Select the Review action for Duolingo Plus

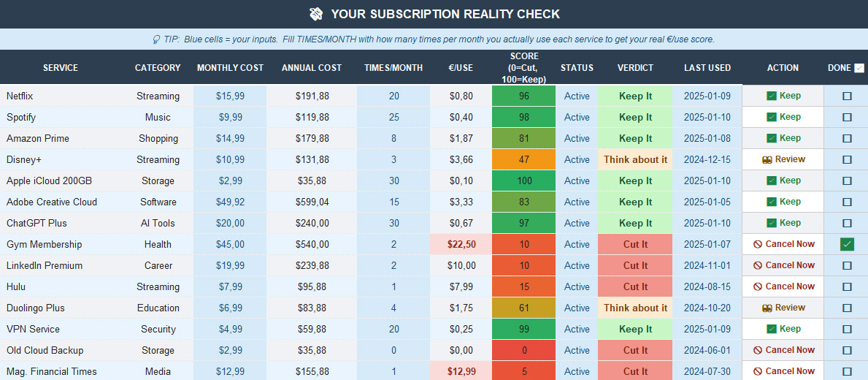tap(783, 308)
